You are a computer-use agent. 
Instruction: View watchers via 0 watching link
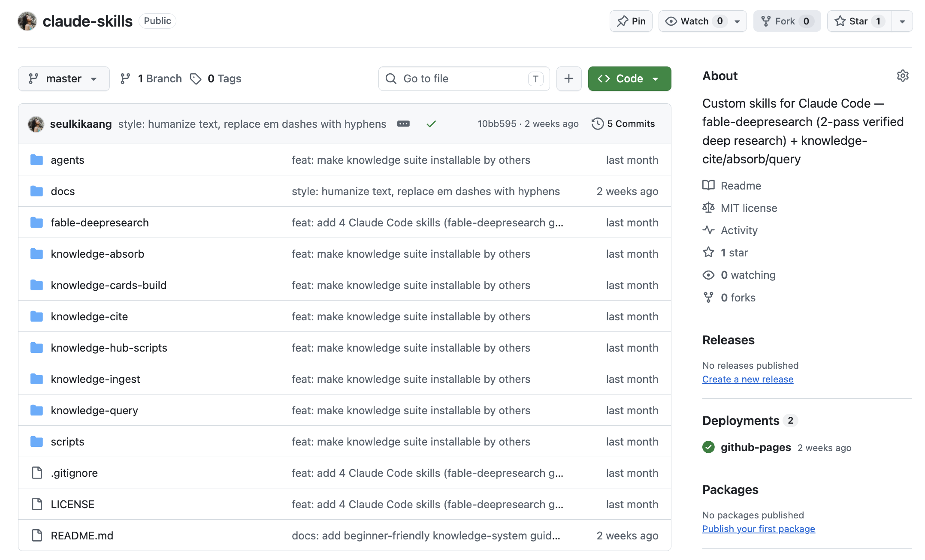click(748, 275)
